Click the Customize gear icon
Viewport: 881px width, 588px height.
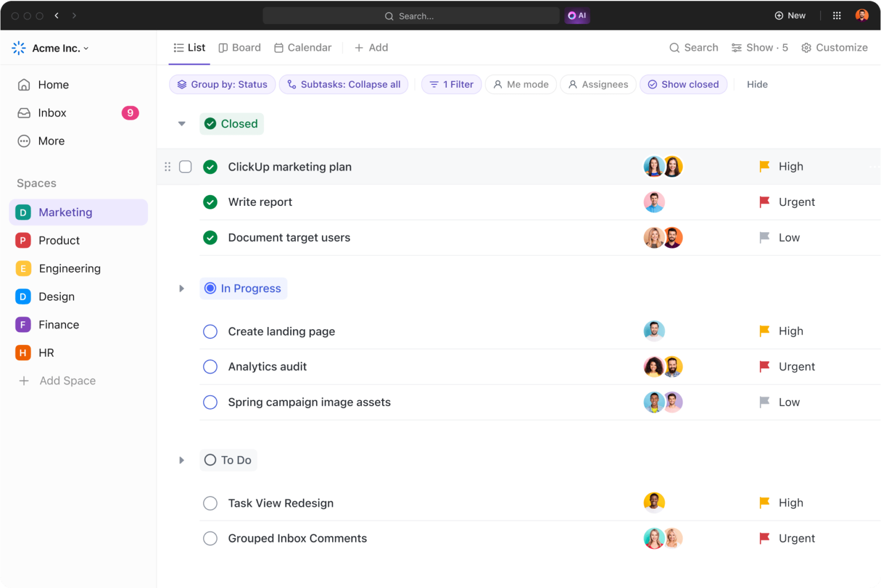click(806, 48)
